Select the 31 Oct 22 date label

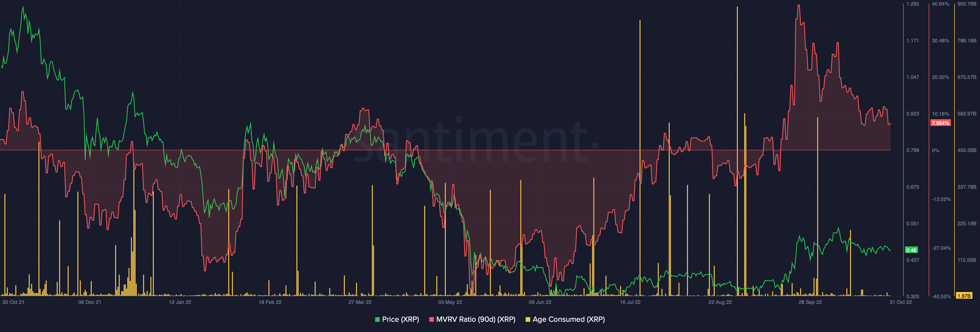point(900,302)
